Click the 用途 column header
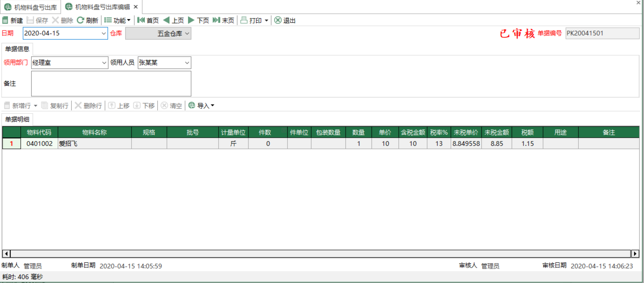The image size is (644, 283). [x=561, y=132]
